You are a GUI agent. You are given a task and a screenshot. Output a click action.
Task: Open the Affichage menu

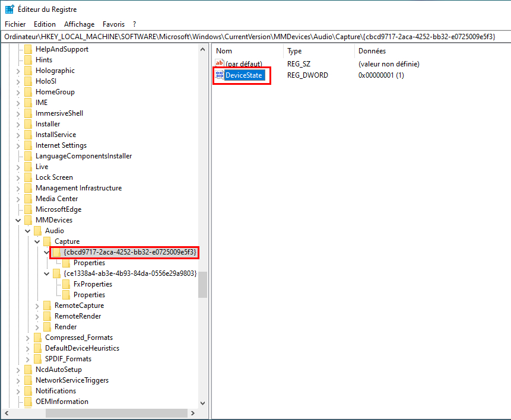(79, 24)
